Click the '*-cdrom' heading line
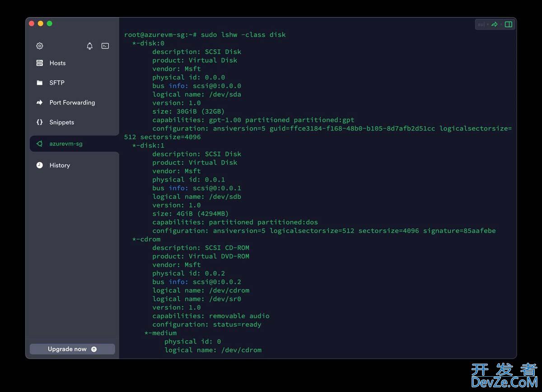542x392 pixels. pos(146,239)
